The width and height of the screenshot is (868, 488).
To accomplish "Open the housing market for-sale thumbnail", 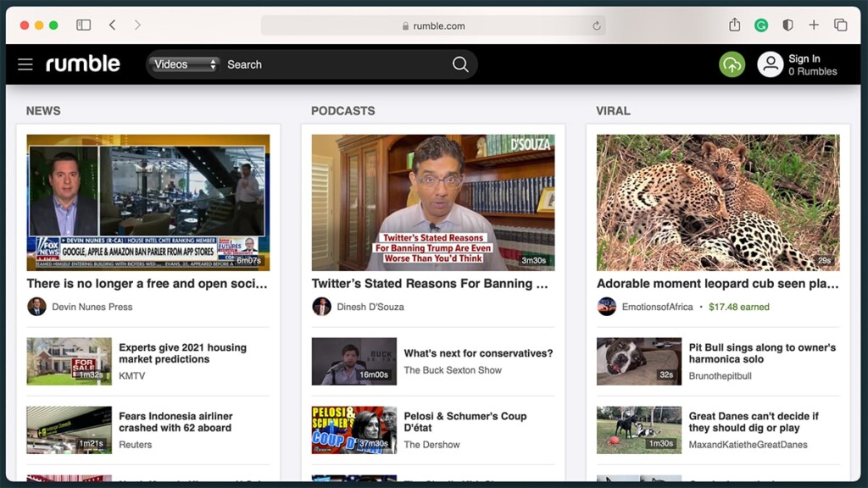I will (70, 361).
